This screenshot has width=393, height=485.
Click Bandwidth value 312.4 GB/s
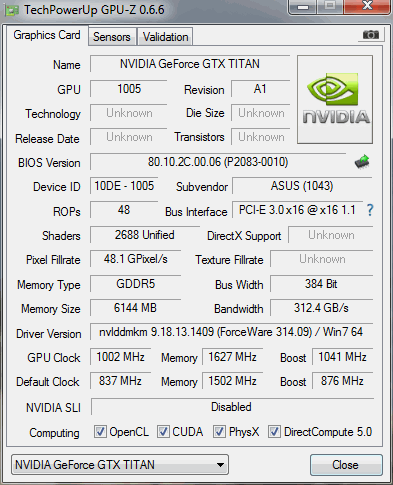[321, 308]
